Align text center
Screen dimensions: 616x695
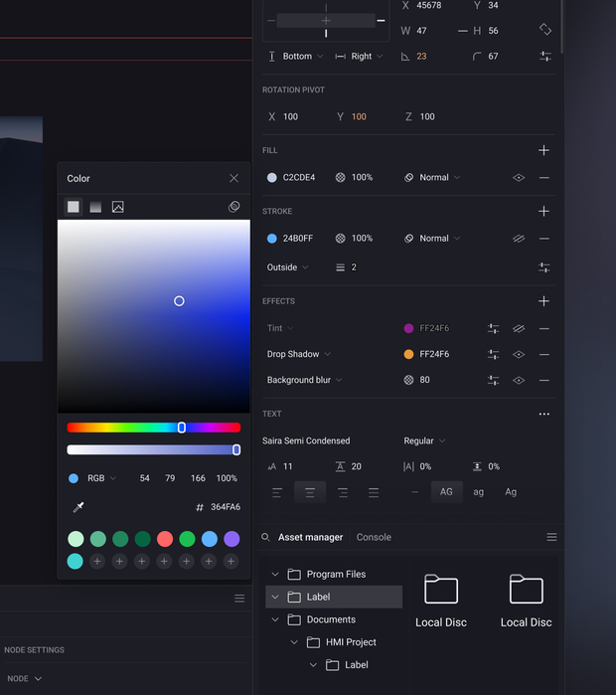point(310,492)
